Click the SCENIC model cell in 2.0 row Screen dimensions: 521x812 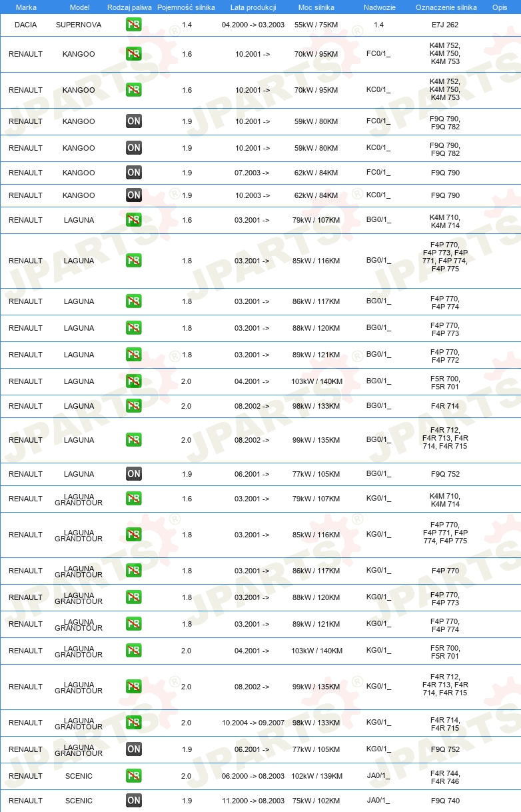coord(79,776)
